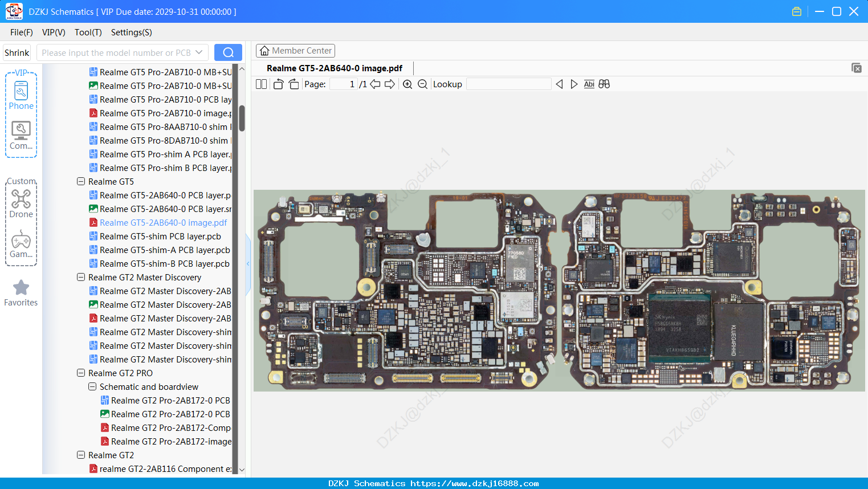Collapse the Realme GT5 tree node
This screenshot has width=868, height=489.
pos(81,181)
